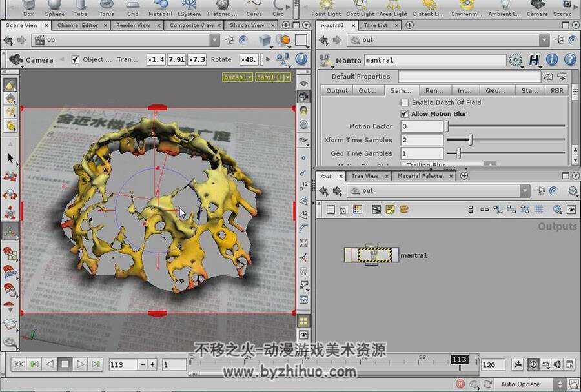Expand the out path dropdown in parameters
The image size is (581, 392).
tap(544, 40)
